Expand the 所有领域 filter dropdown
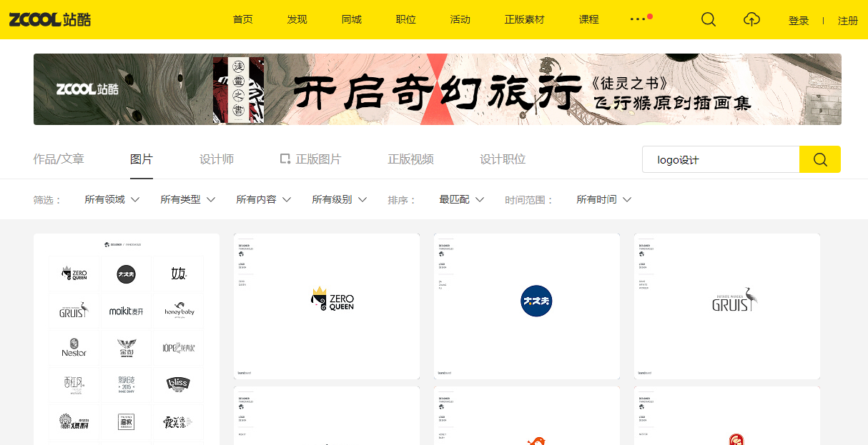 [x=112, y=199]
